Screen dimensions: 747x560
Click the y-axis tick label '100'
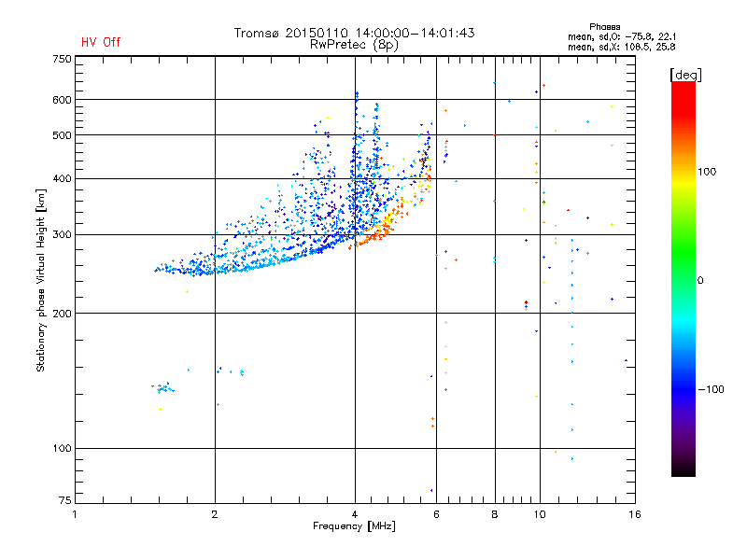pyautogui.click(x=62, y=449)
